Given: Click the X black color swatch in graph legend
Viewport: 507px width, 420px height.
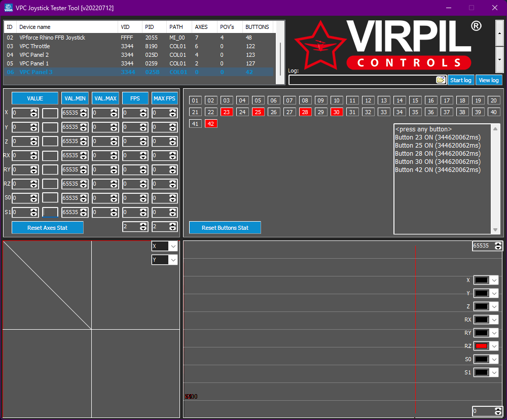Looking at the screenshot, I should click(x=482, y=280).
